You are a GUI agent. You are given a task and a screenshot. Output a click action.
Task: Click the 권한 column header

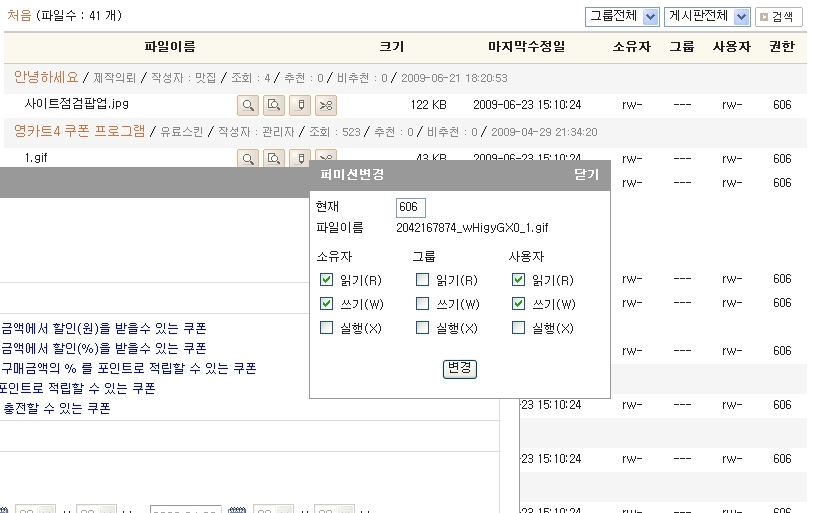point(782,46)
